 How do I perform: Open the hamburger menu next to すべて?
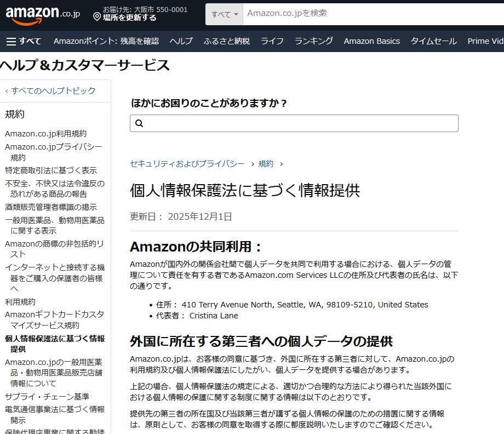(12, 41)
